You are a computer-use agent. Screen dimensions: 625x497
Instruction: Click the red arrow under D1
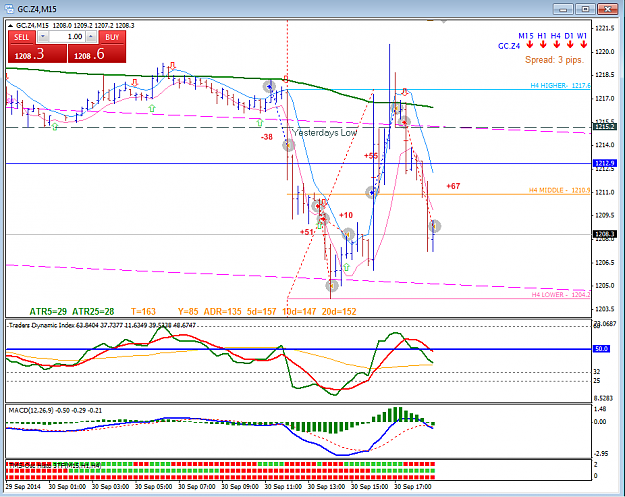(570, 45)
